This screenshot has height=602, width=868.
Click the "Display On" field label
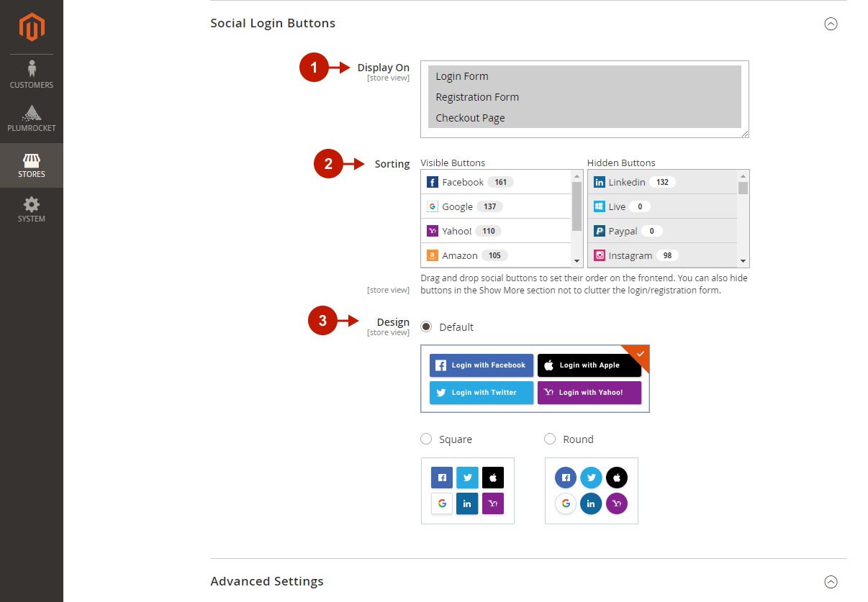pos(384,68)
